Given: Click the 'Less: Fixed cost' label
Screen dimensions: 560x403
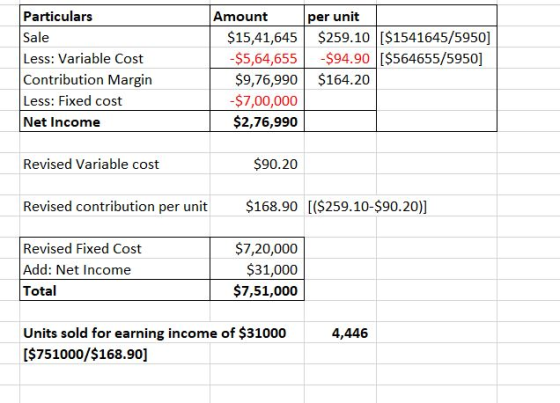Looking at the screenshot, I should click(72, 101).
